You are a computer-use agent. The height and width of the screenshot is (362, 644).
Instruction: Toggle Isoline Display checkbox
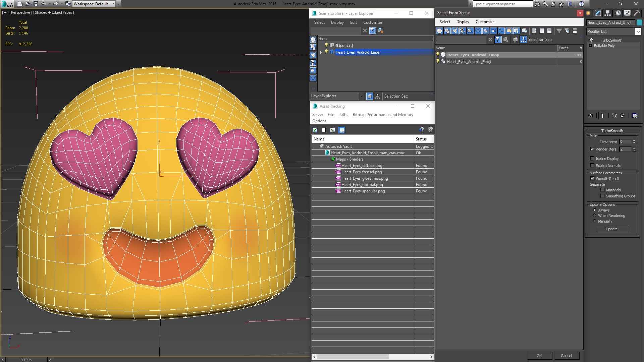(x=592, y=158)
